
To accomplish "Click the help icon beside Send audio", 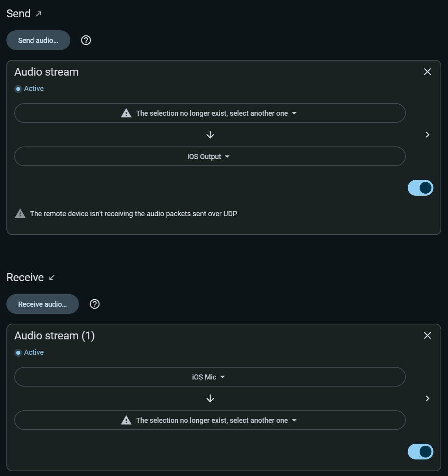I will (x=86, y=40).
